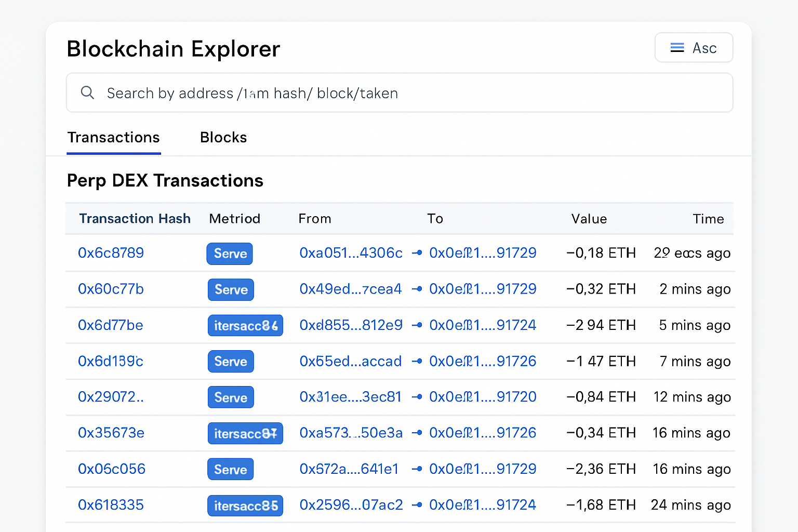Open transaction 0x6c8789 details
Image resolution: width=798 pixels, height=532 pixels.
click(x=111, y=253)
